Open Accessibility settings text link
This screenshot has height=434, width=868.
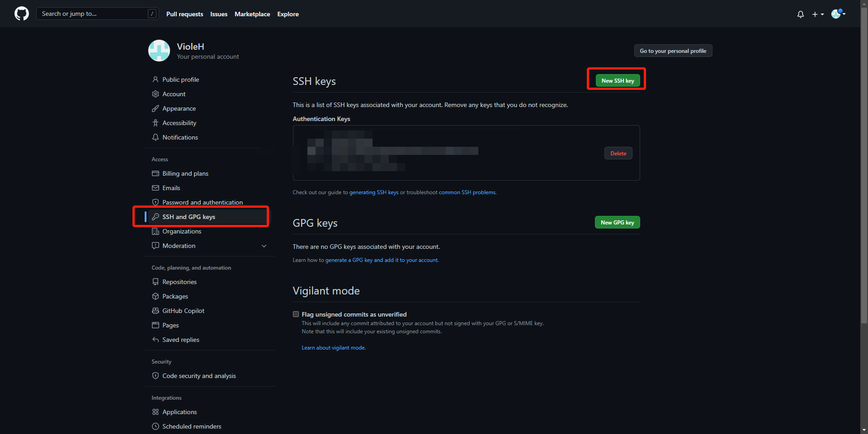pos(179,123)
